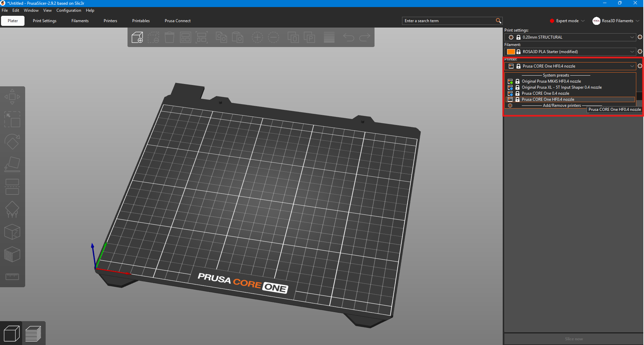The width and height of the screenshot is (644, 345).
Task: Choose Original Prusa MK4S HF0.4 nozzle preset
Action: (x=551, y=81)
